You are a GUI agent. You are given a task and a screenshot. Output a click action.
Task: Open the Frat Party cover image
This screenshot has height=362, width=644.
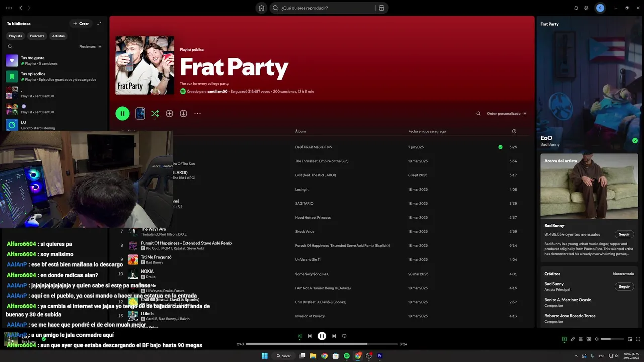pyautogui.click(x=145, y=65)
